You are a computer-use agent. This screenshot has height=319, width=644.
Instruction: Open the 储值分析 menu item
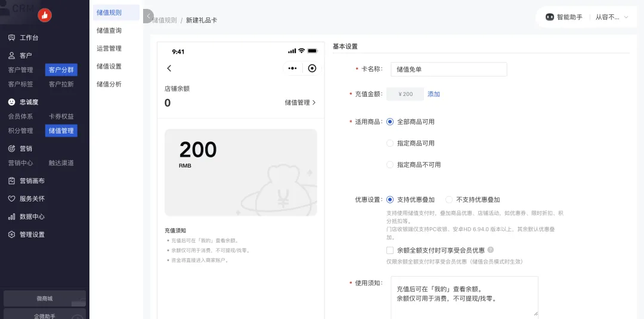pos(109,84)
